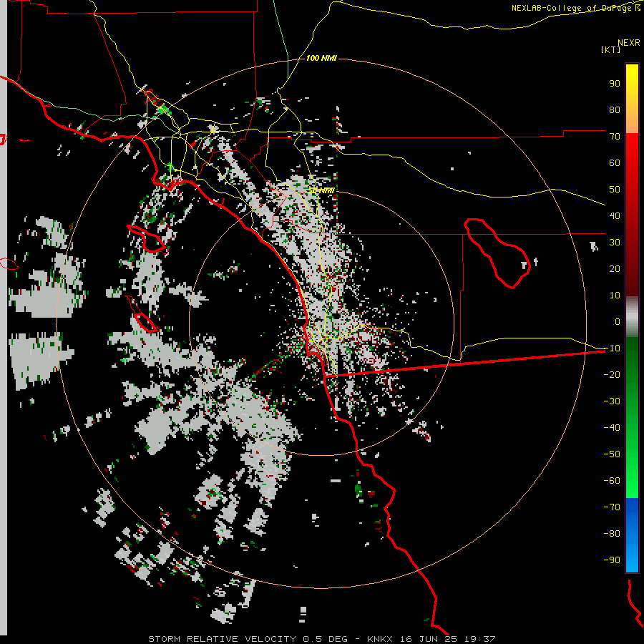Click the -20 knot scale label

[612, 374]
